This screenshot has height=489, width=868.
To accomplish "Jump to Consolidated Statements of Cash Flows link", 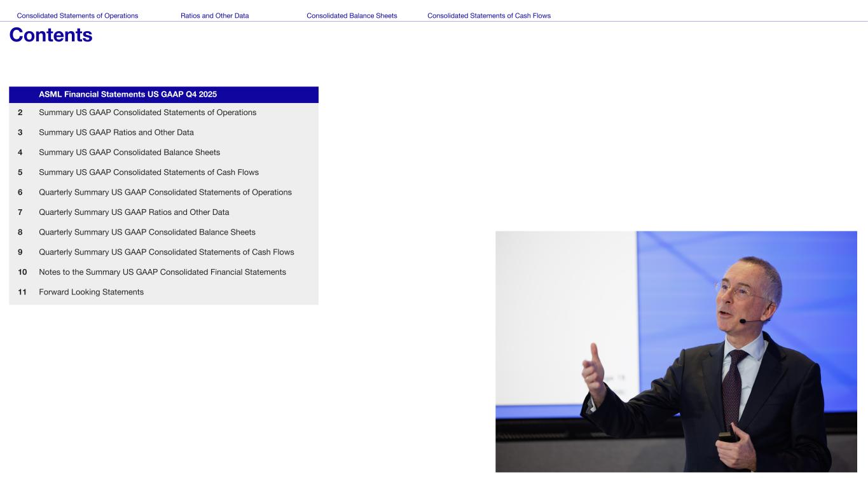I will 489,16.
